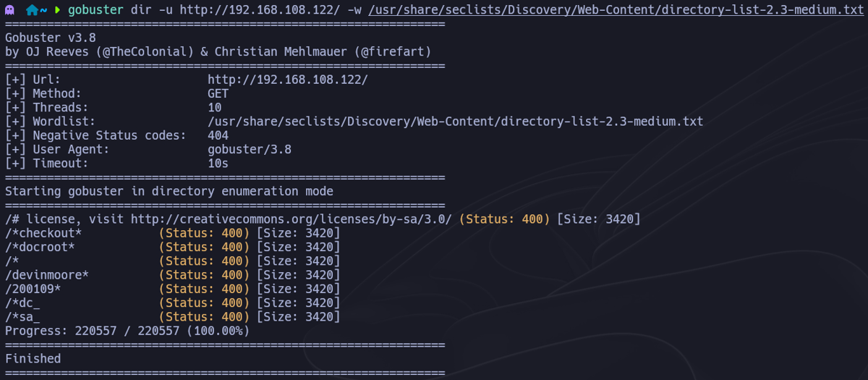This screenshot has width=868, height=380.
Task: Click the word gobuster in the command line
Action: (99, 10)
